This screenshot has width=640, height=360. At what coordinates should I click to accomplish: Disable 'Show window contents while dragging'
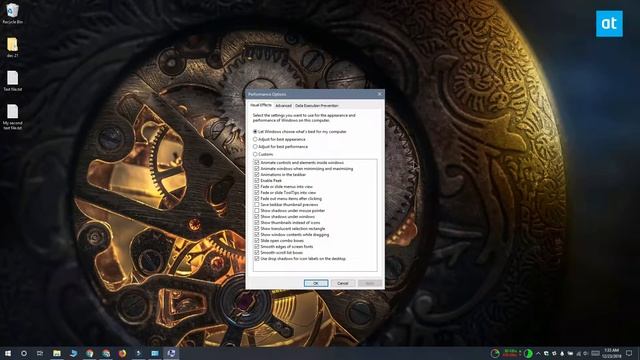257,235
